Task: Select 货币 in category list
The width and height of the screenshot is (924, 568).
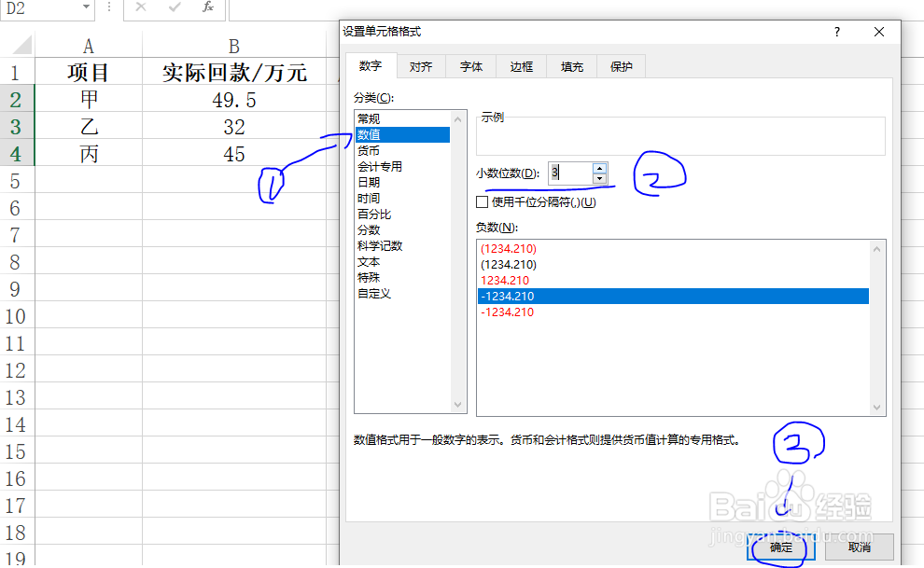Action: click(403, 151)
